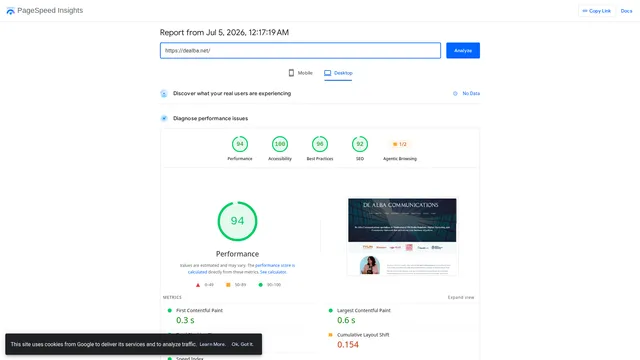This screenshot has width=640, height=360.
Task: Click the orange square 50-89 legend icon
Action: (x=228, y=284)
